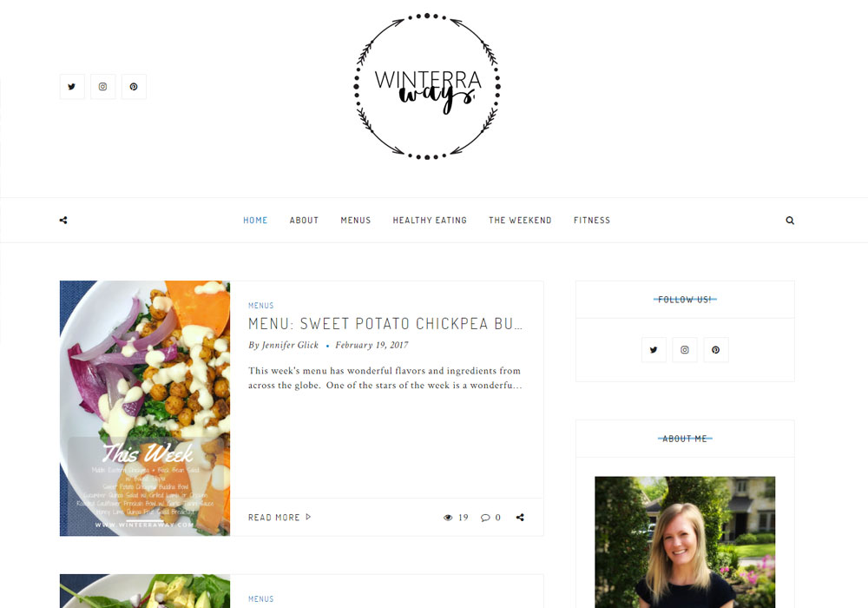Navigate to The Weekend section

(520, 221)
